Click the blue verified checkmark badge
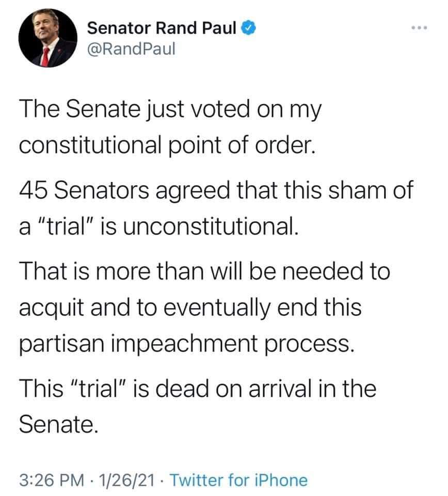The image size is (448, 496). click(249, 28)
